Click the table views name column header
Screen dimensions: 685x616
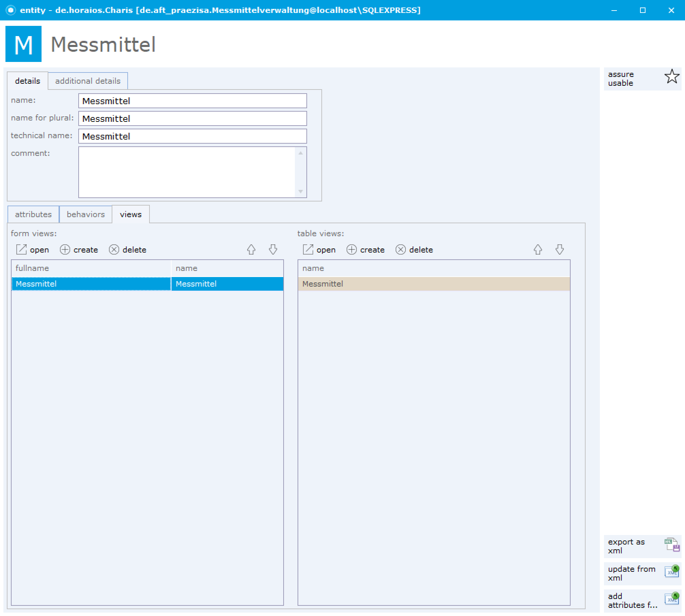[434, 268]
